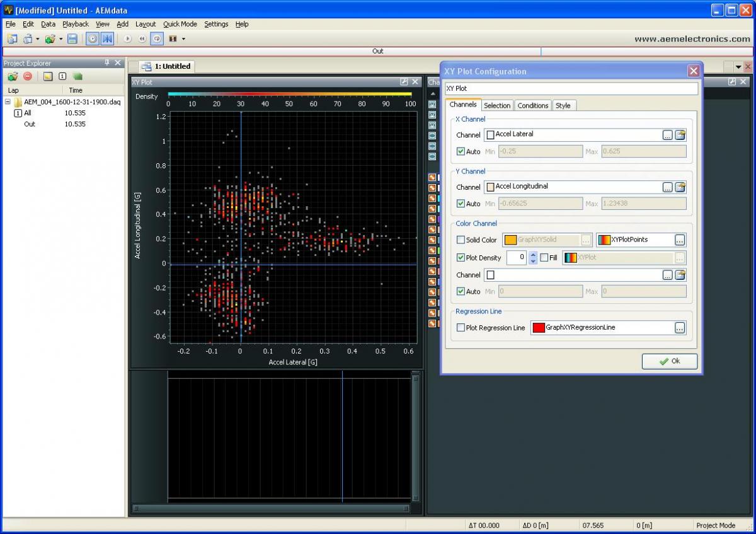Uncheck the Plot Density checkbox
This screenshot has width=756, height=534.
461,258
